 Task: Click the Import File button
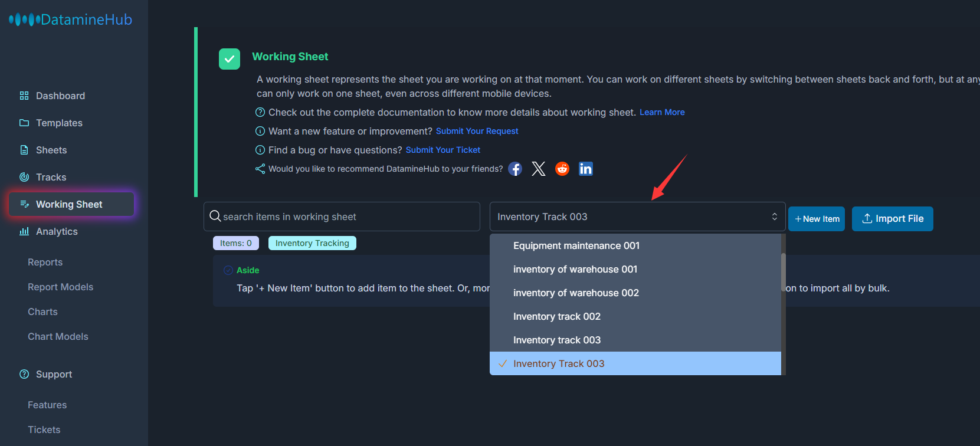point(893,219)
